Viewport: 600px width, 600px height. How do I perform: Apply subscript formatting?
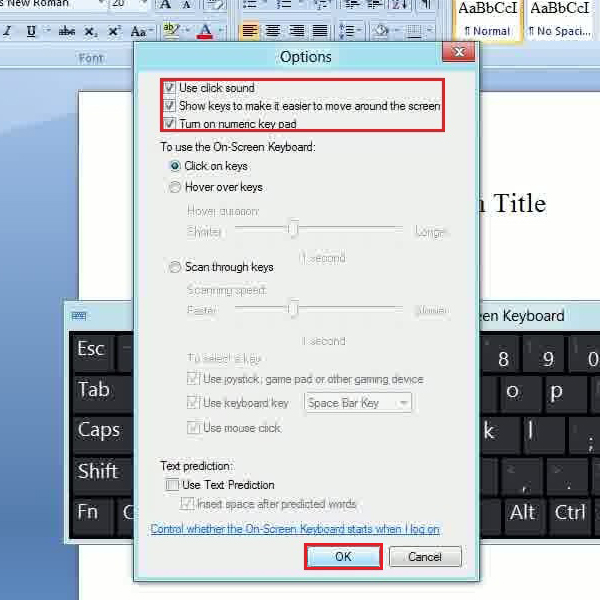point(90,31)
